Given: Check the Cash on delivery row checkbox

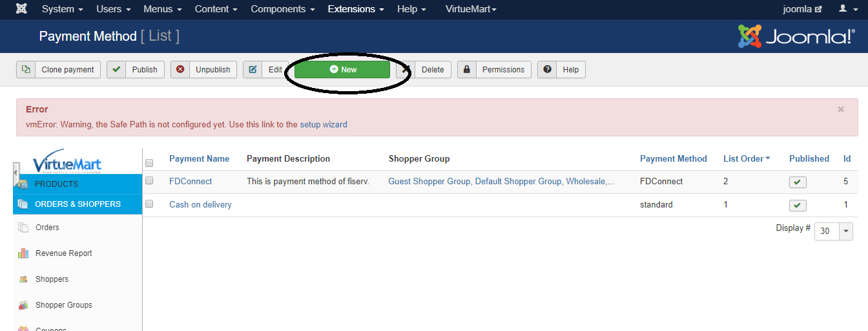Looking at the screenshot, I should click(x=149, y=204).
